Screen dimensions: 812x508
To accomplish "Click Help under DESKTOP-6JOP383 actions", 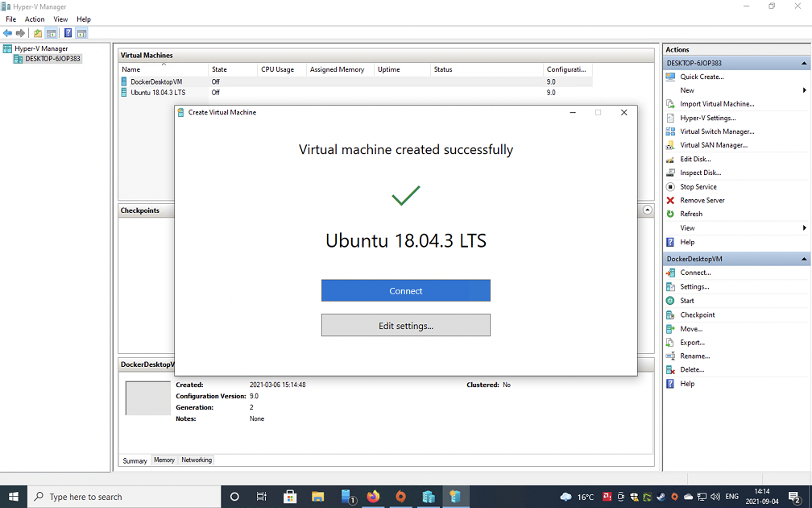I will (686, 242).
